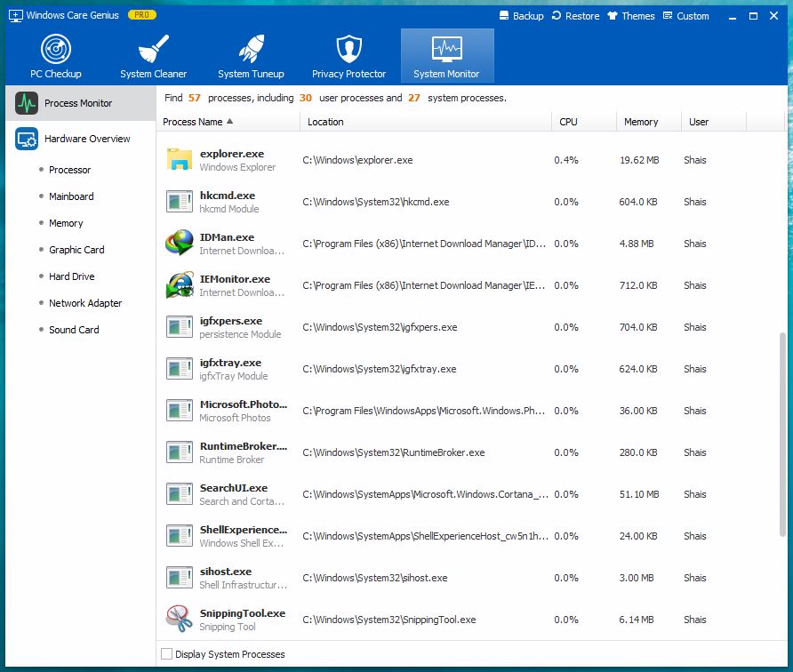The image size is (793, 672).
Task: Click the hkcmd.exe process icon
Action: [x=179, y=202]
